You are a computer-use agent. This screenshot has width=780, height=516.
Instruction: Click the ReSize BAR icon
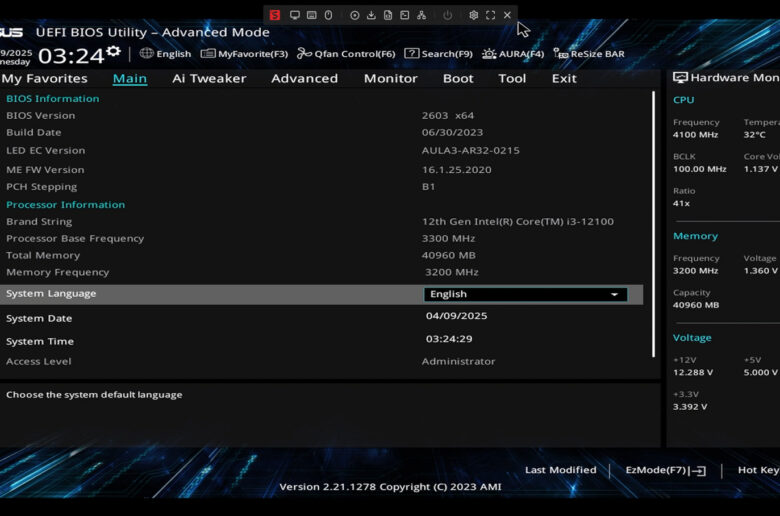(x=561, y=53)
